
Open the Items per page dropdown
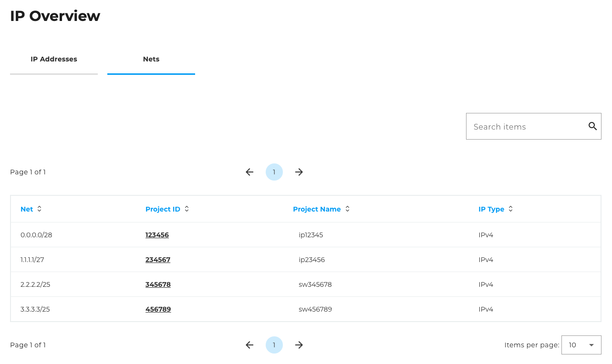[x=581, y=345]
